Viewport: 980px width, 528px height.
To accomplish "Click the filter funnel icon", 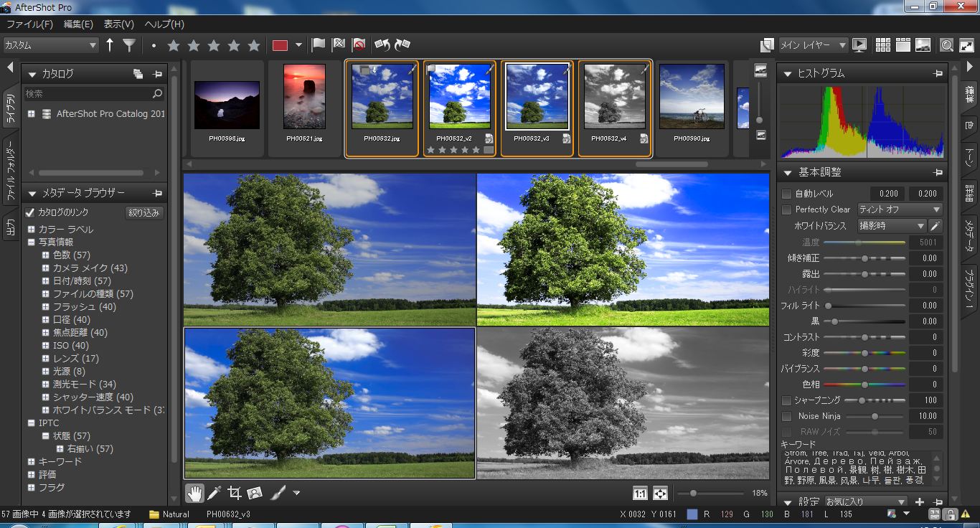I will [x=129, y=45].
